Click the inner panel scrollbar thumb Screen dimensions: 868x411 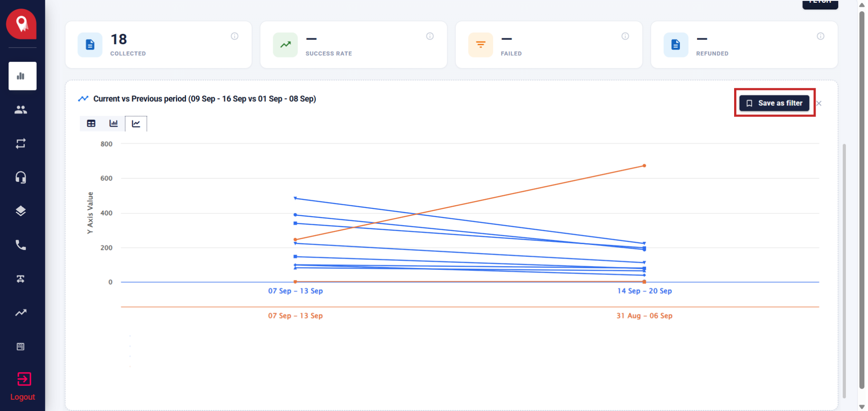click(844, 271)
